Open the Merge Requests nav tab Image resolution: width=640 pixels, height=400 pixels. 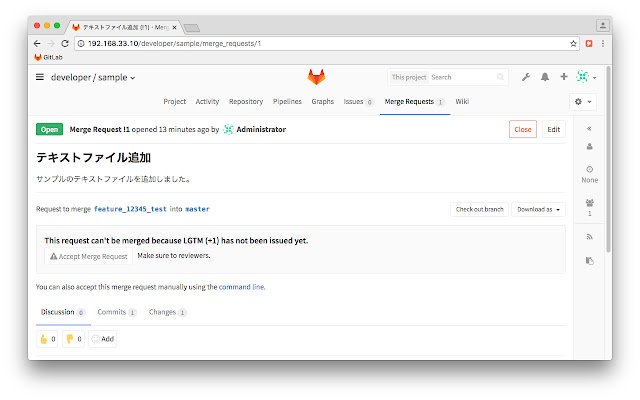click(x=414, y=102)
